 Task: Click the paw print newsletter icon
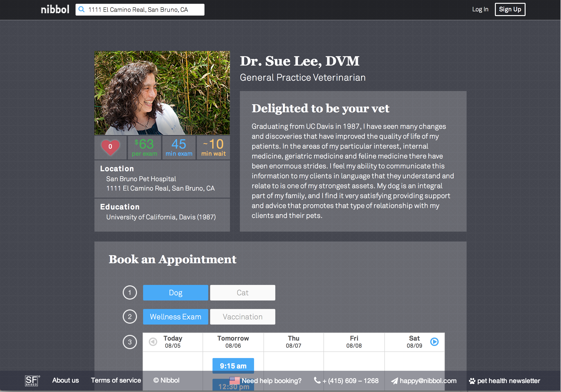point(472,380)
